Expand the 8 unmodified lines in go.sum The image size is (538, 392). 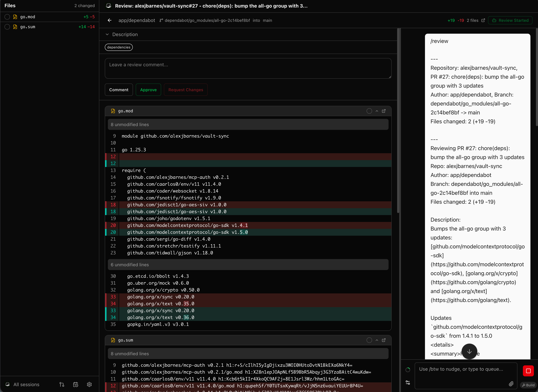(248, 354)
